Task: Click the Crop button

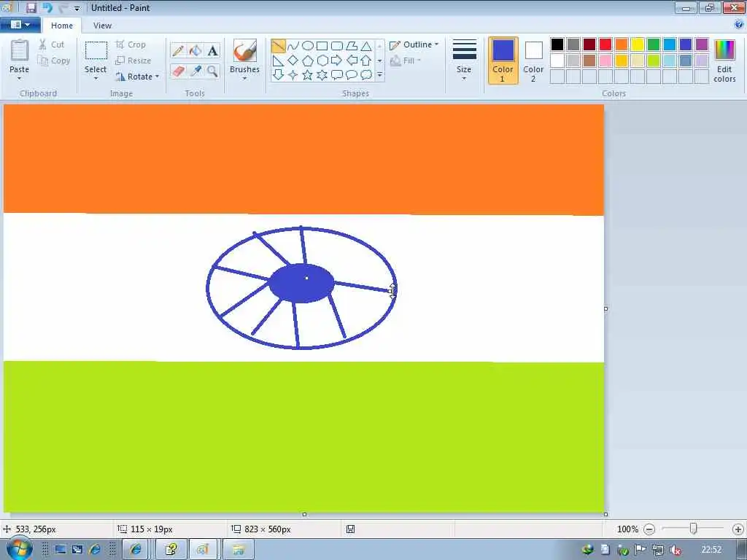Action: click(131, 44)
